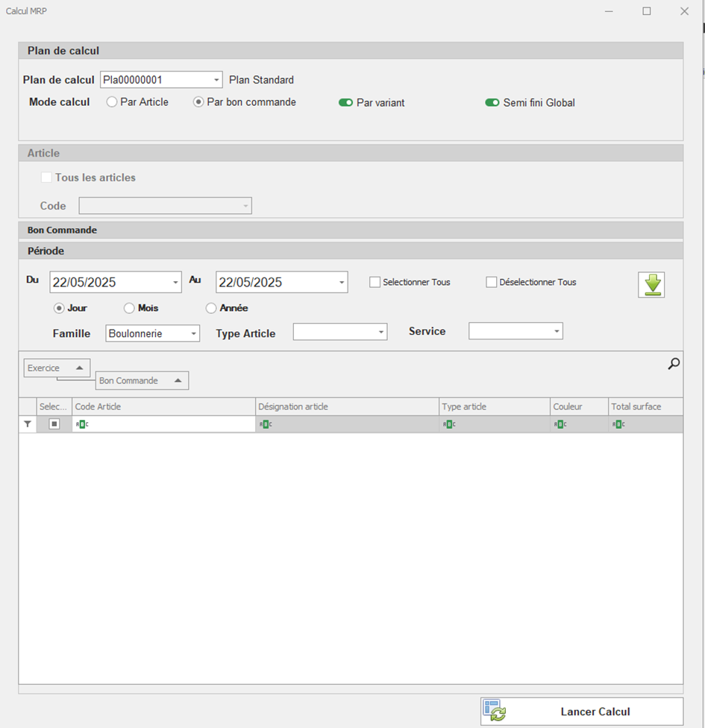Click filter icon under Couleur column
705x728 pixels.
click(560, 424)
